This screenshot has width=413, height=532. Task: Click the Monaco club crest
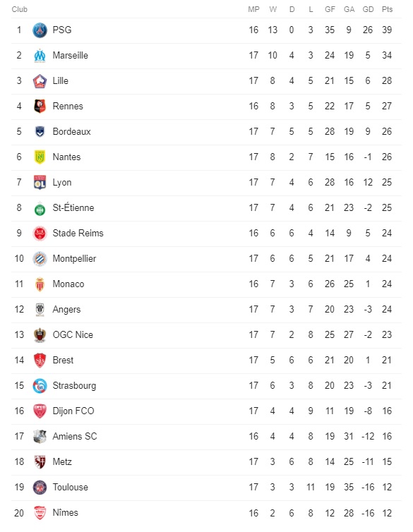click(40, 284)
